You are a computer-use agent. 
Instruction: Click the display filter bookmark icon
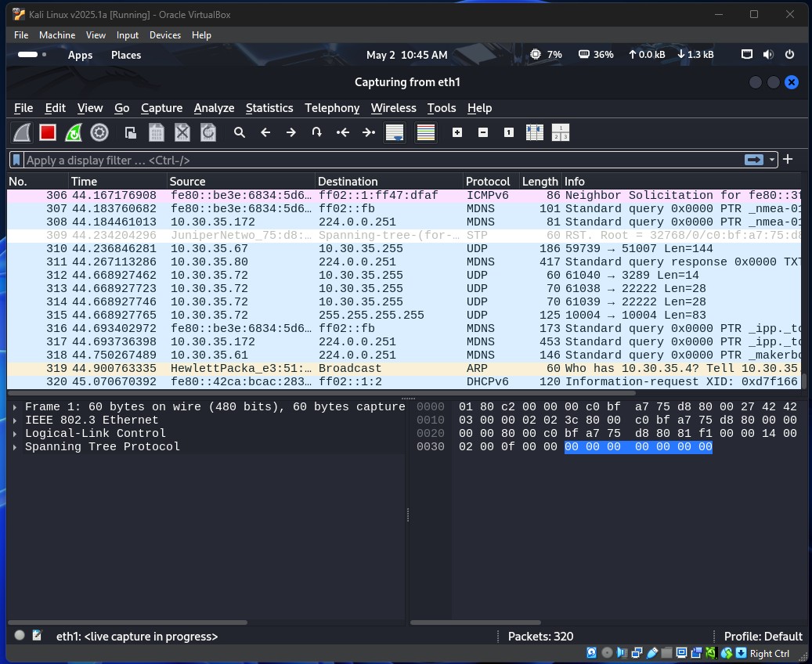(x=16, y=160)
